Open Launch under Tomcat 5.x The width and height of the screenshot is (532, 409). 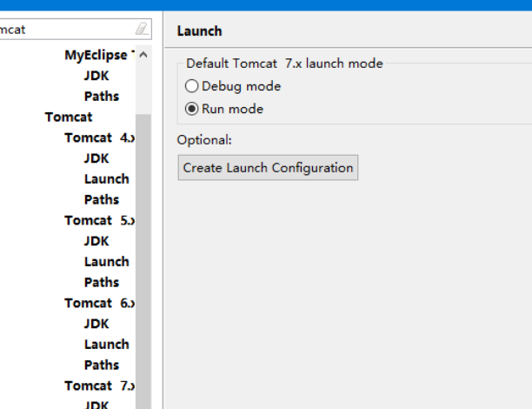[x=107, y=262]
